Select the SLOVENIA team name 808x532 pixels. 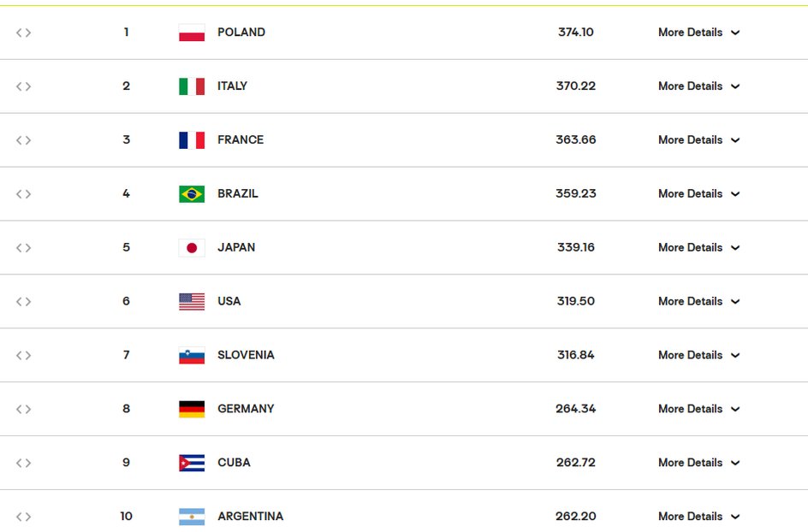246,355
